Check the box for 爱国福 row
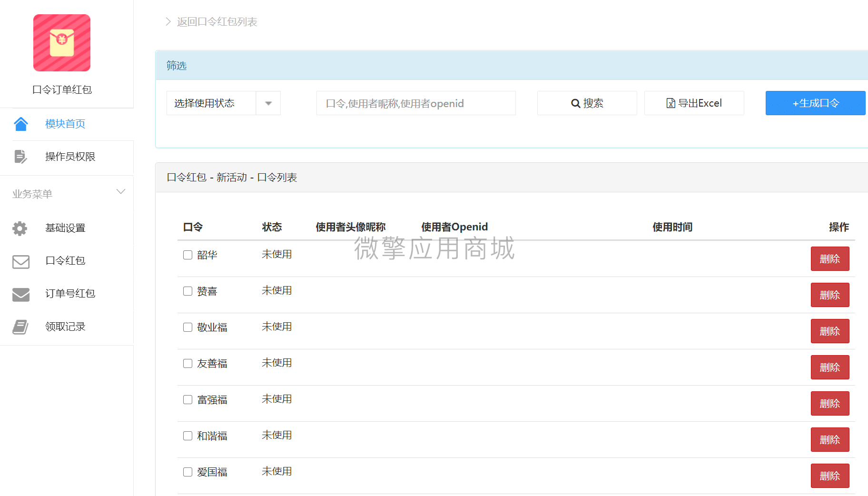The image size is (868, 496). pos(188,472)
